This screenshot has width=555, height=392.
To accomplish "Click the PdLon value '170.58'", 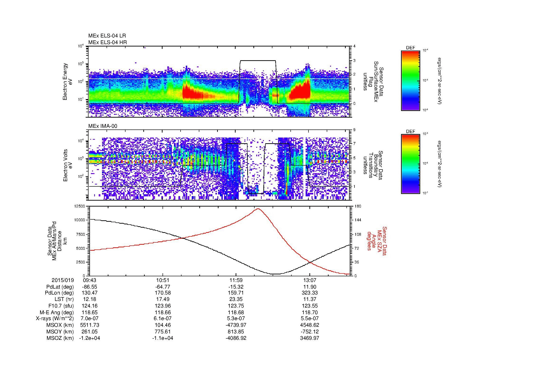I will coord(163,293).
